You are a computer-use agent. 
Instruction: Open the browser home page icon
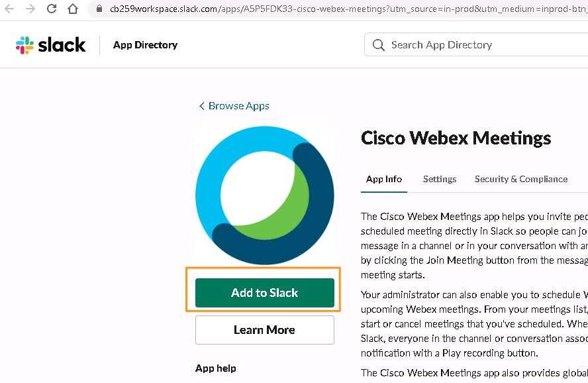[73, 8]
